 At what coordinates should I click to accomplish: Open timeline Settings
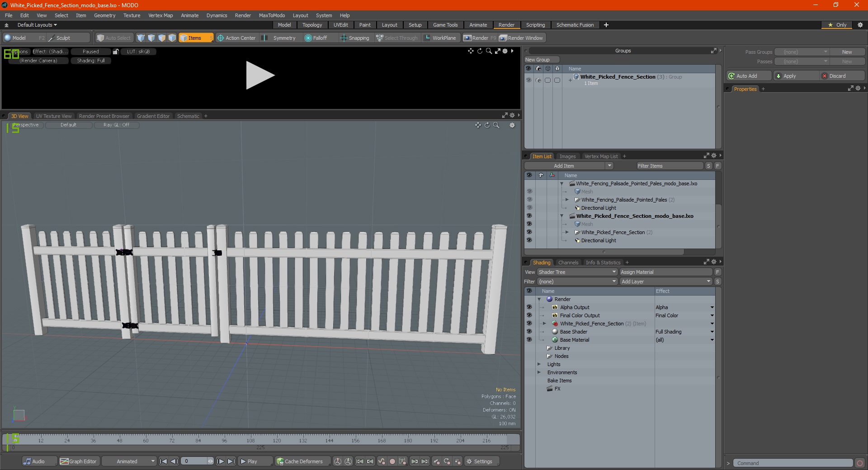(481, 461)
